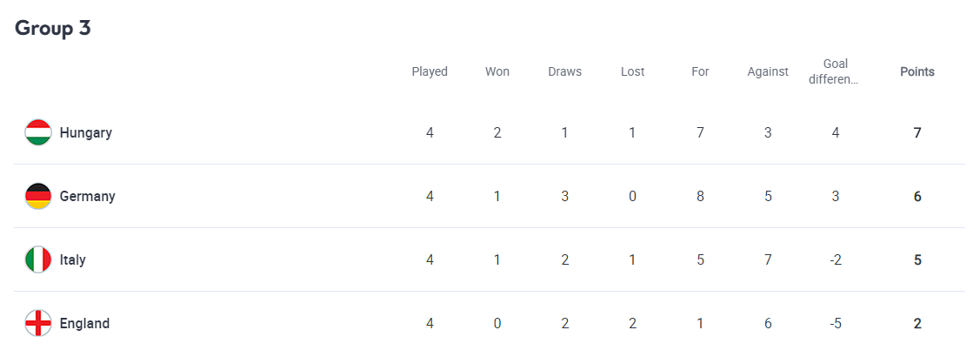
Task: Click the England flag icon
Action: pos(38,323)
